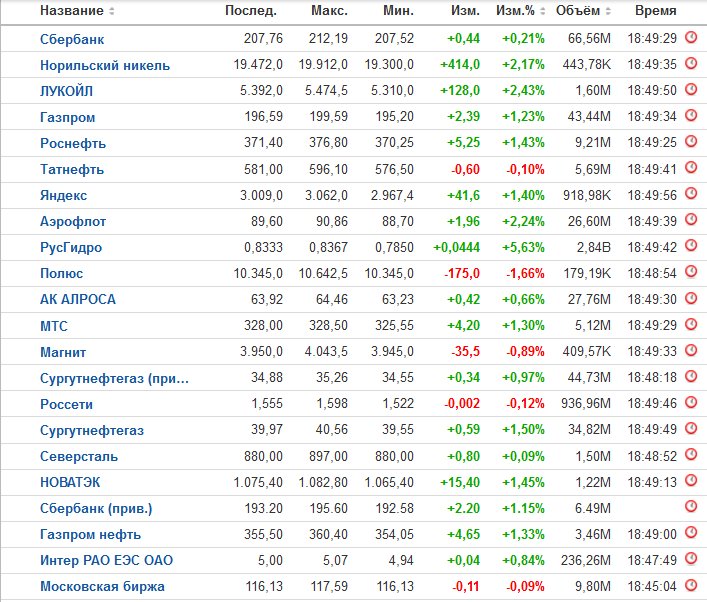Click the clock icon in the Газпром row
The width and height of the screenshot is (707, 602).
(x=691, y=115)
